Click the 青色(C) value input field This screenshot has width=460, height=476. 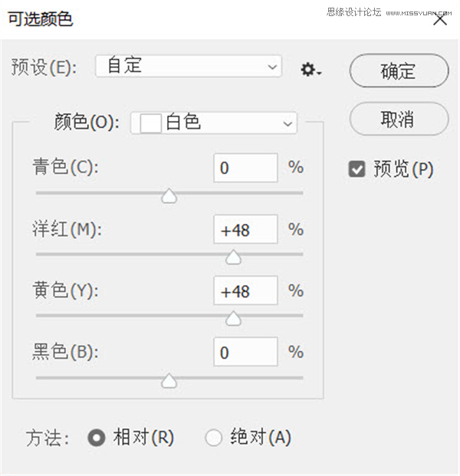click(x=245, y=168)
